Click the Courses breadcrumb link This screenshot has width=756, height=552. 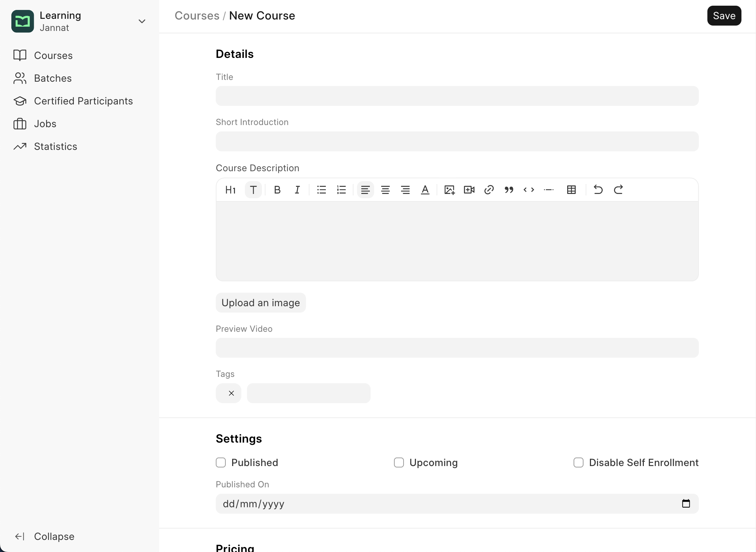click(197, 15)
